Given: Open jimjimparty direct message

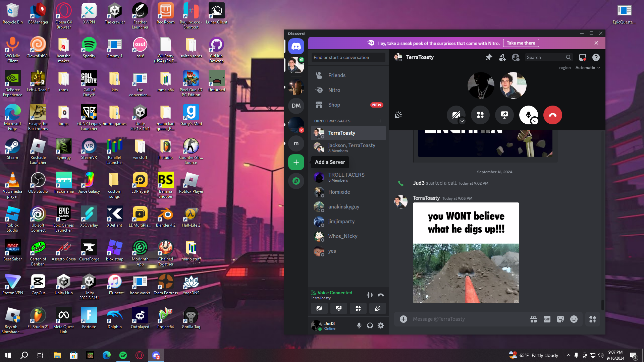Looking at the screenshot, I should pos(348,222).
